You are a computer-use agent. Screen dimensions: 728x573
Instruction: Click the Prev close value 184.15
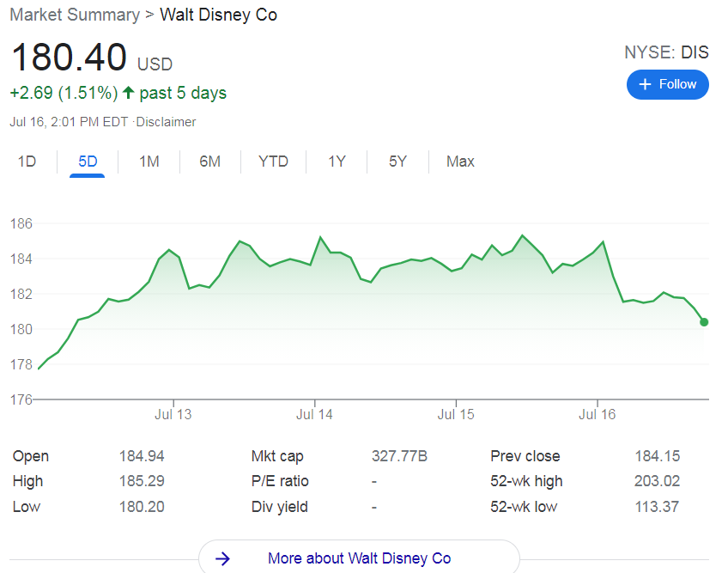(x=657, y=456)
